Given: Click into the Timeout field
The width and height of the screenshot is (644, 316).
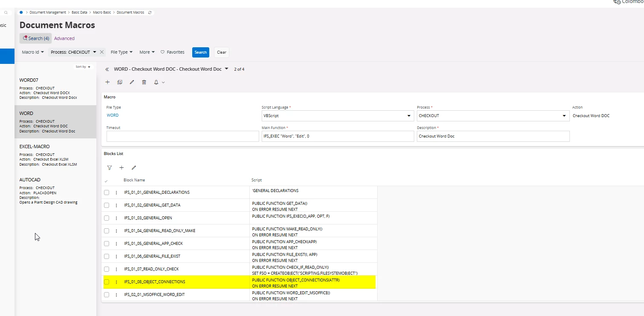Looking at the screenshot, I should point(183,136).
